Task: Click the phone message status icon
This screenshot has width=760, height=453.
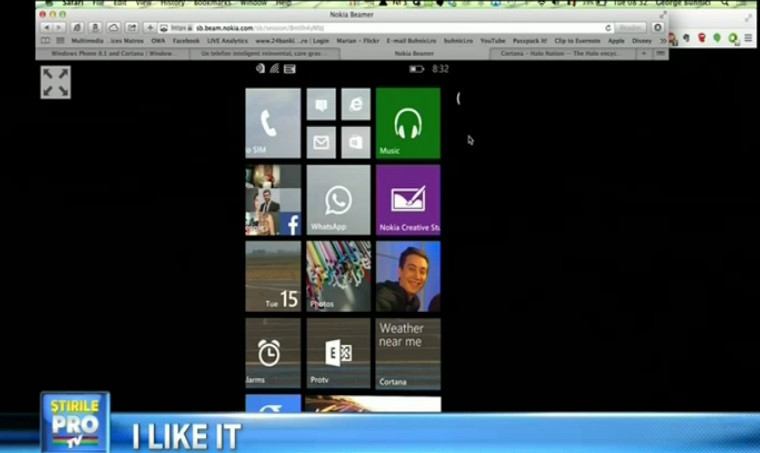Action: coord(290,69)
